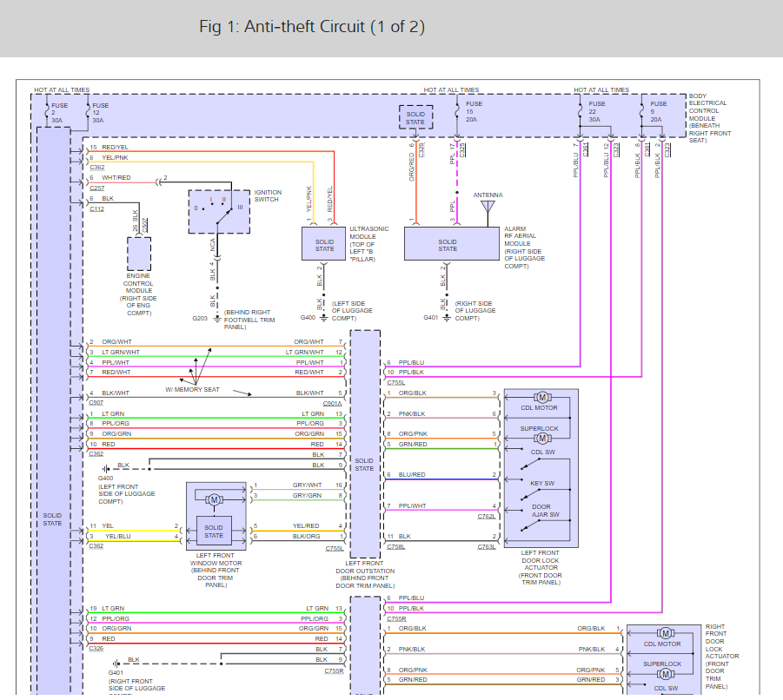Click the Ignition Switch symbol
Image resolution: width=783 pixels, height=700 pixels.
(x=217, y=213)
